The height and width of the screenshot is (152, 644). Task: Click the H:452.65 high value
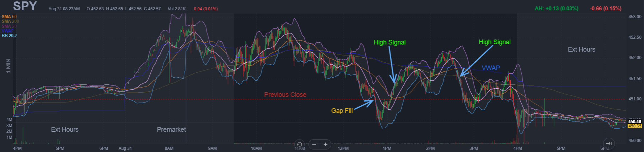coord(114,9)
